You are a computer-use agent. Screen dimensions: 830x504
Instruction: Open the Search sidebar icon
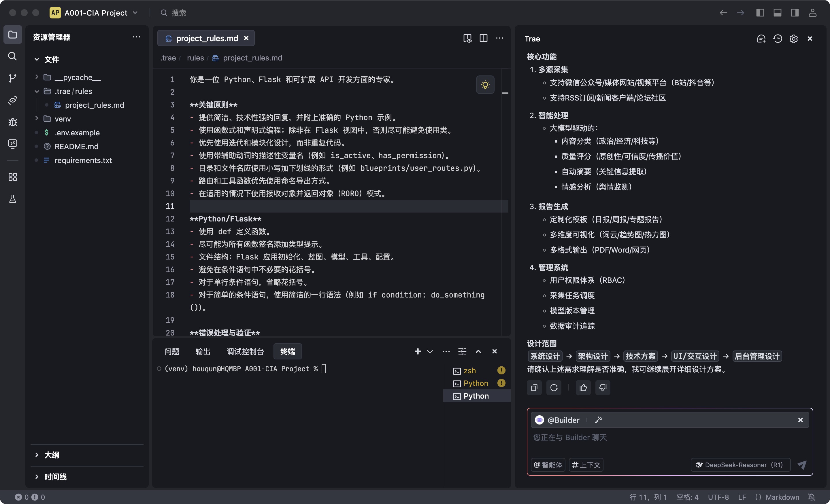[12, 56]
